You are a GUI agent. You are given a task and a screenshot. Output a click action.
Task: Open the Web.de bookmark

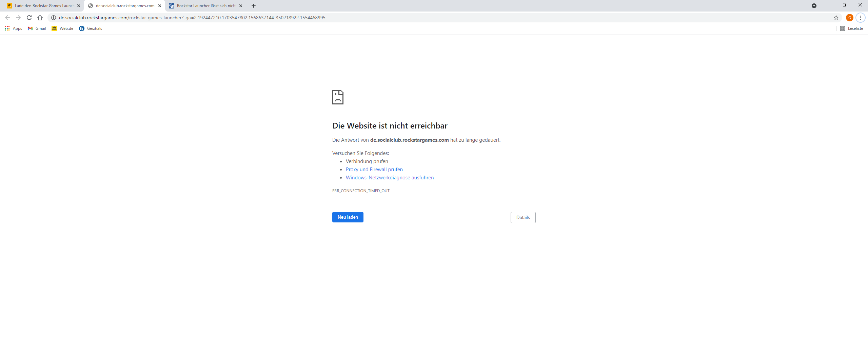coord(62,28)
